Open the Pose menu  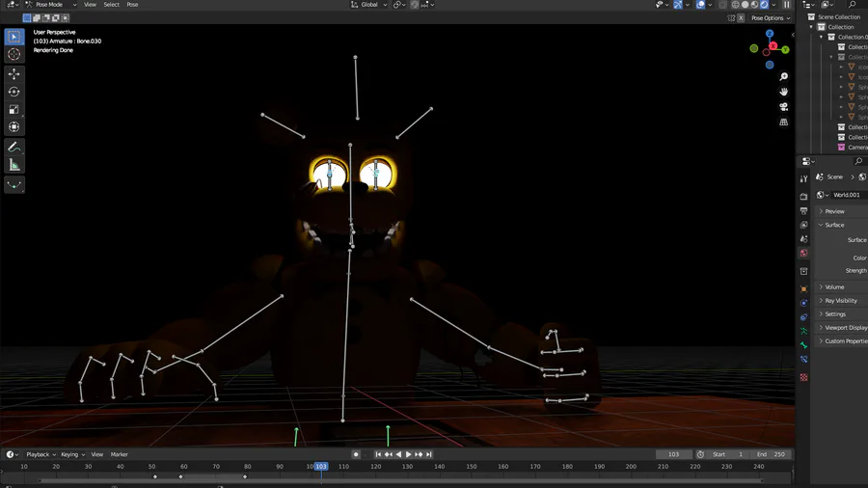(x=132, y=5)
